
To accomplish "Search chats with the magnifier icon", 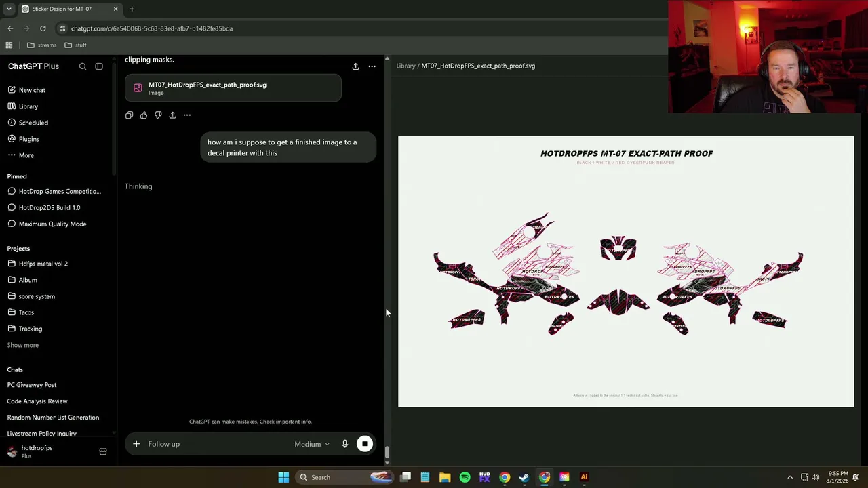I will click(83, 66).
